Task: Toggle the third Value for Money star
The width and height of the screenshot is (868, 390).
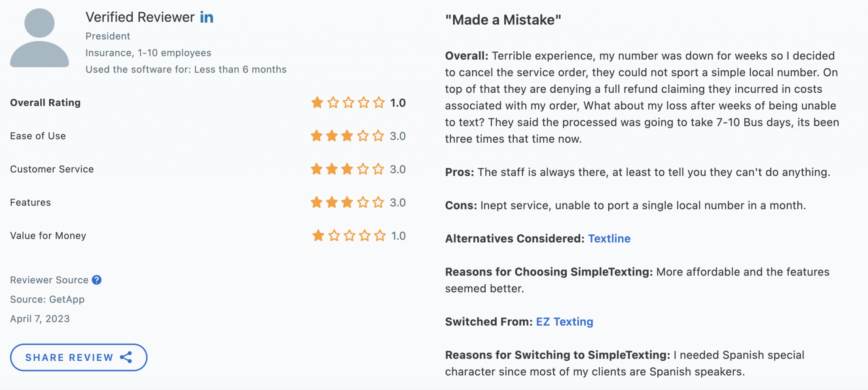Action: [347, 236]
